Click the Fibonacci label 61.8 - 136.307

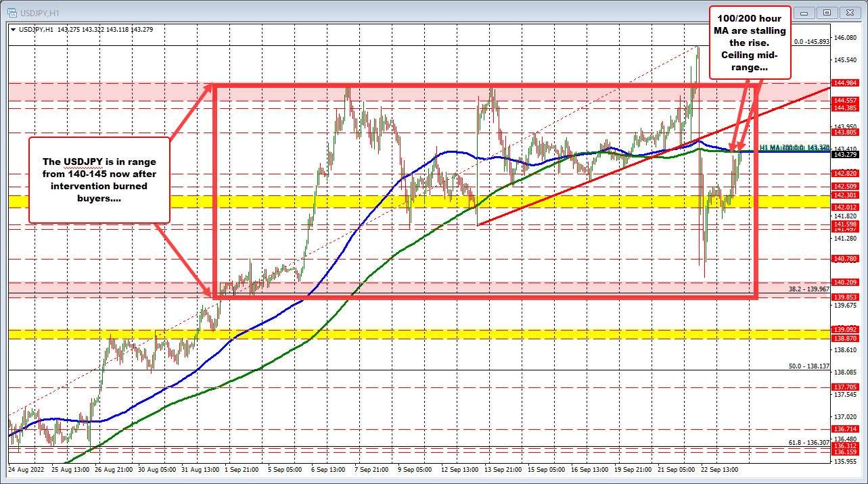tap(809, 442)
